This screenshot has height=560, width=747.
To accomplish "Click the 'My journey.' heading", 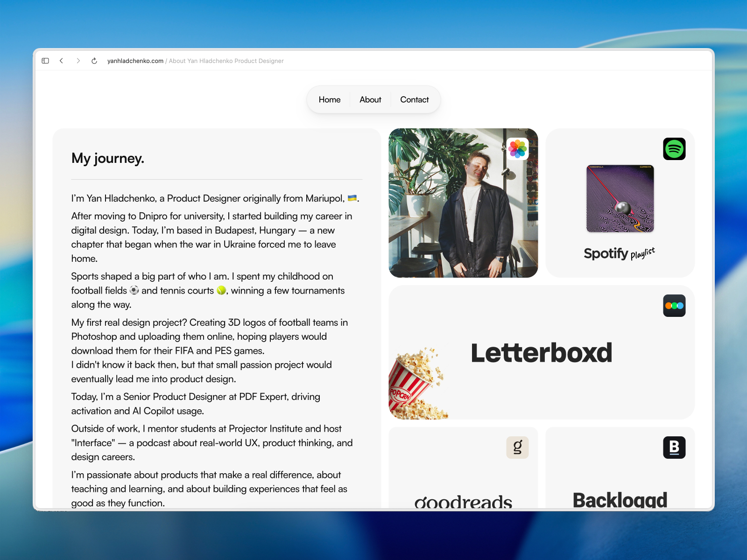I will (108, 158).
